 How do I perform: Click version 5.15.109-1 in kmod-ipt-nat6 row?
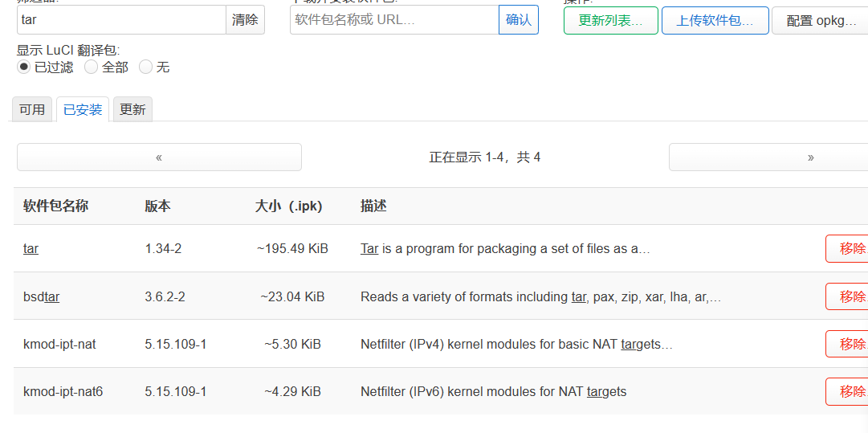[x=176, y=392]
